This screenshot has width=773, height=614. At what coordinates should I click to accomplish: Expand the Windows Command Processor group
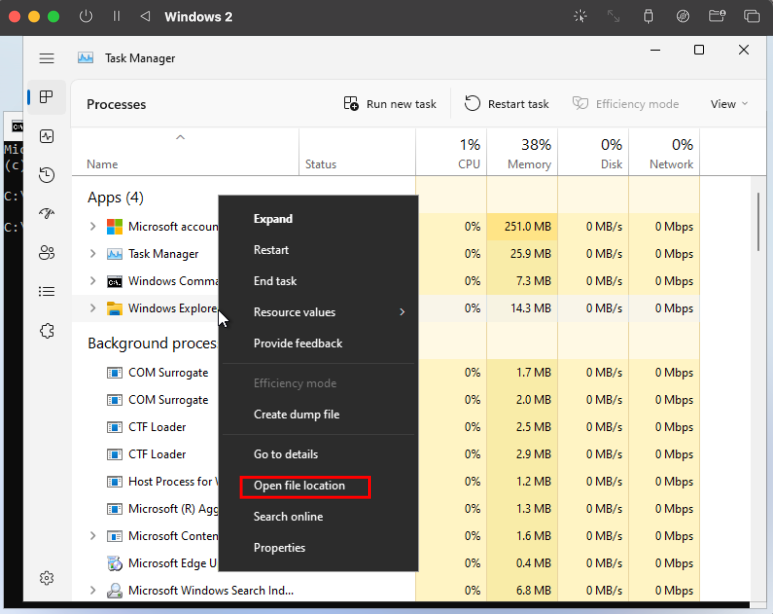point(93,281)
